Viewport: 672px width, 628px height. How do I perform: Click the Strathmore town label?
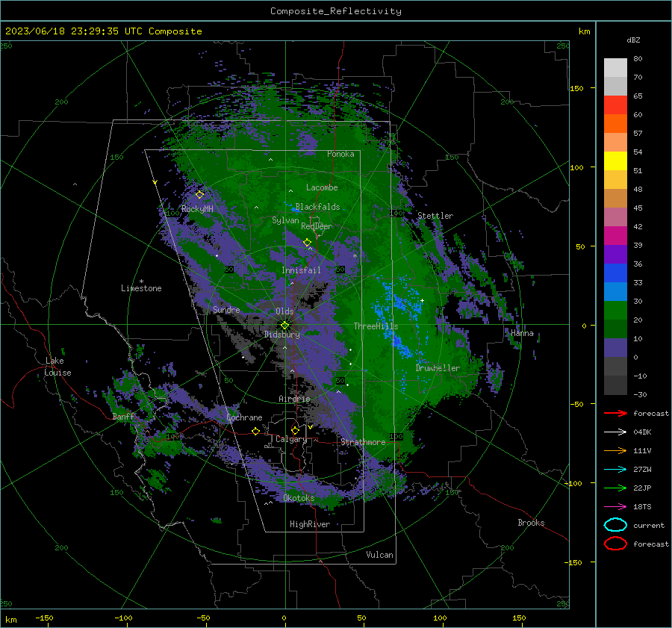tap(363, 442)
